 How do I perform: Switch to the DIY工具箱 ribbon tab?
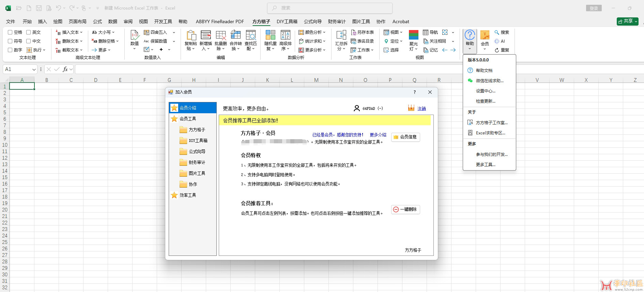pyautogui.click(x=287, y=21)
